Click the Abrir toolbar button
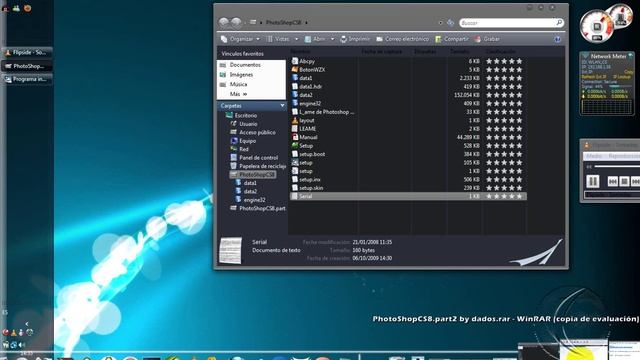The width and height of the screenshot is (640, 360). [x=315, y=39]
